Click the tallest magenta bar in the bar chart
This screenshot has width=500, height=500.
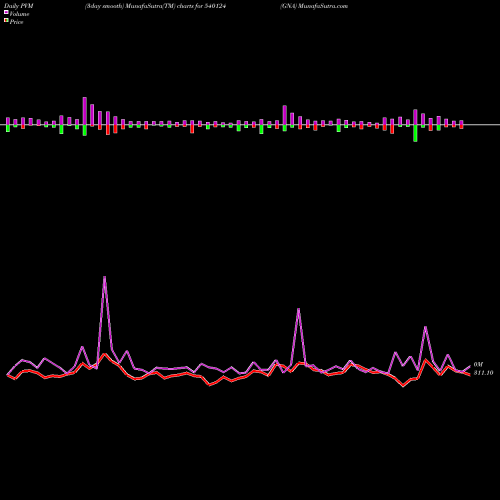tap(85, 111)
